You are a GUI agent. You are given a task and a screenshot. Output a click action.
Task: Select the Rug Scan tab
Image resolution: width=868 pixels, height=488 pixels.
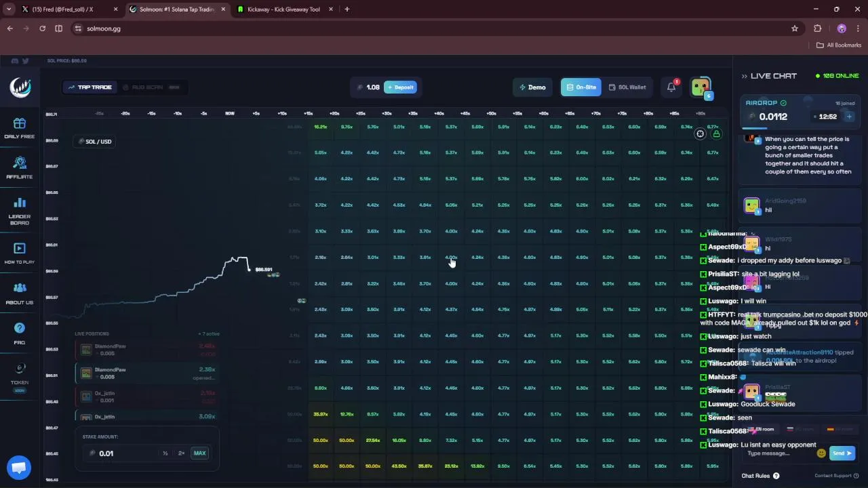click(151, 87)
